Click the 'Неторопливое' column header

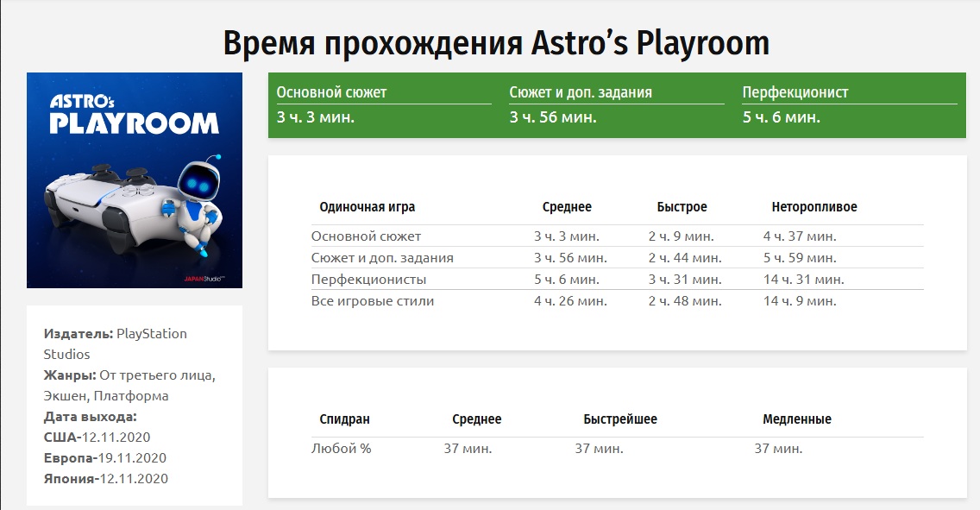coord(814,207)
